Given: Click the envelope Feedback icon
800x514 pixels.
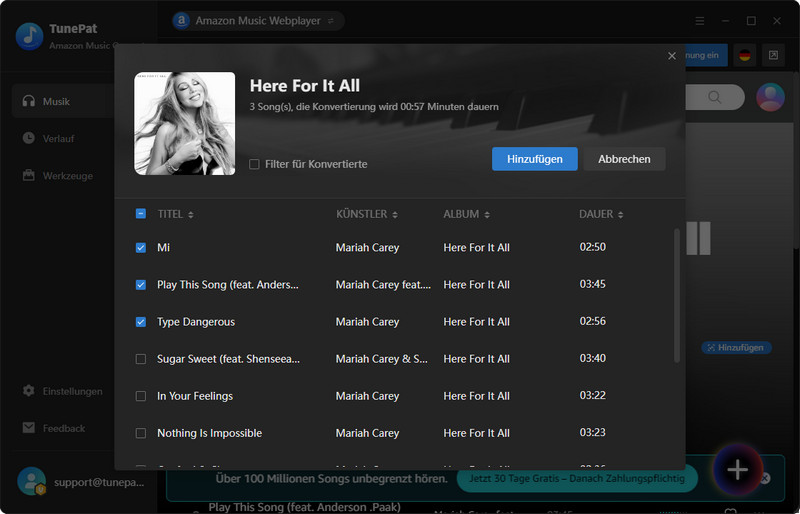Looking at the screenshot, I should click(29, 428).
